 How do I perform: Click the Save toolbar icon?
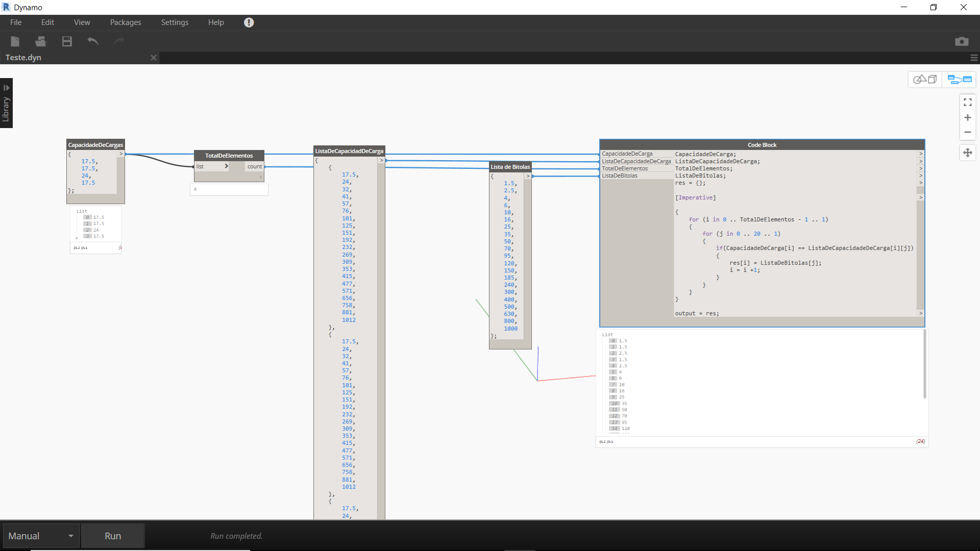point(67,41)
